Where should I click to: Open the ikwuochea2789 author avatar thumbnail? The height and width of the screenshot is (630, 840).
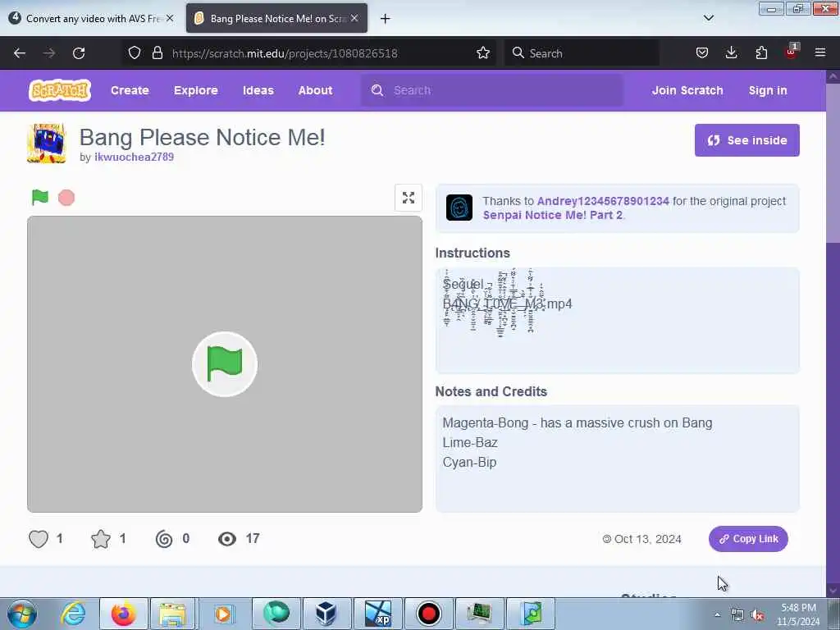(47, 144)
